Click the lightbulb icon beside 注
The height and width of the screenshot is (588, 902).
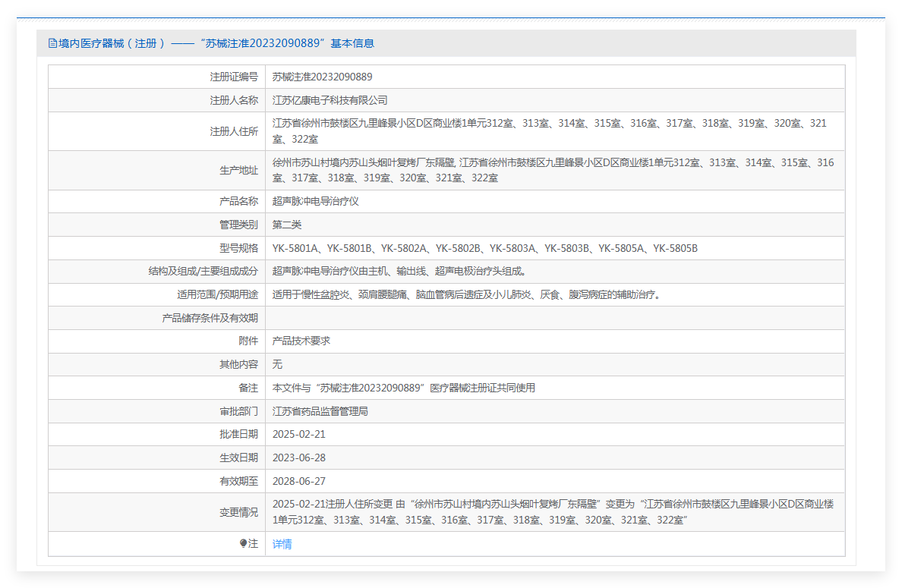(x=243, y=544)
